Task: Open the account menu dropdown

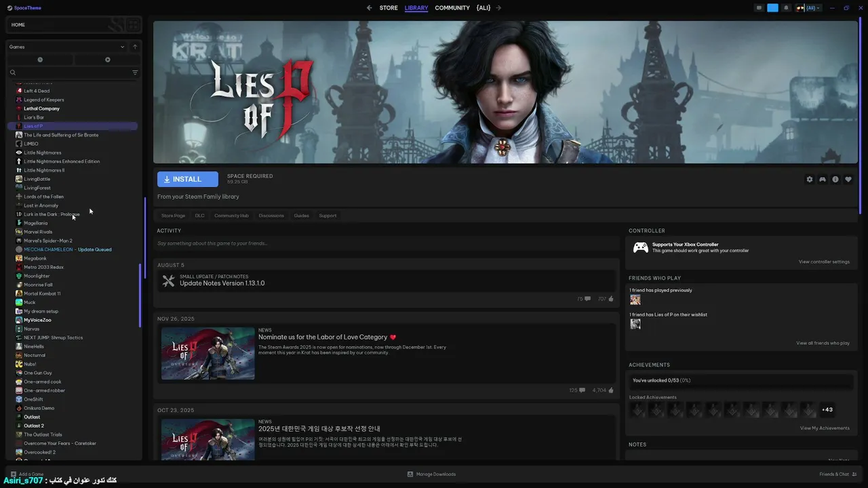Action: click(x=809, y=8)
